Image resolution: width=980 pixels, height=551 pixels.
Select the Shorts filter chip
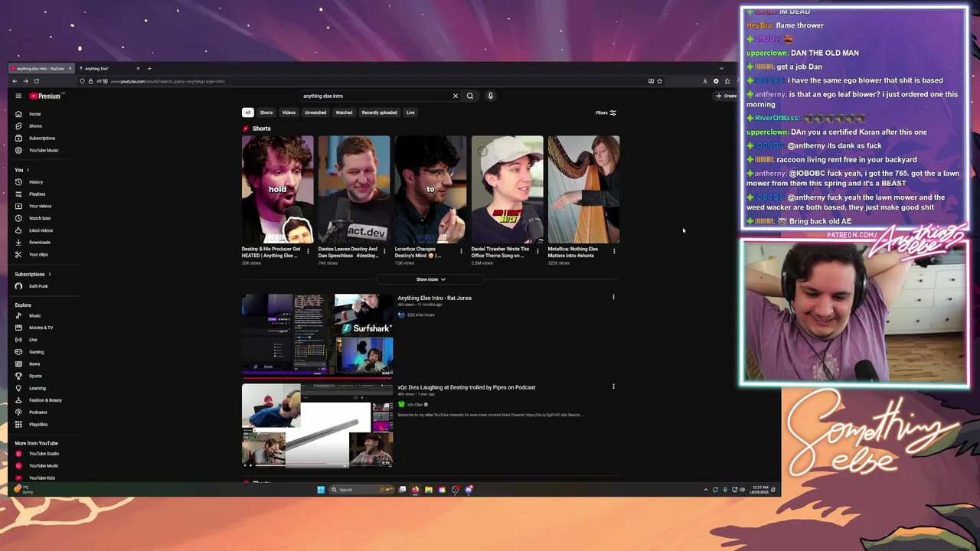pyautogui.click(x=266, y=112)
